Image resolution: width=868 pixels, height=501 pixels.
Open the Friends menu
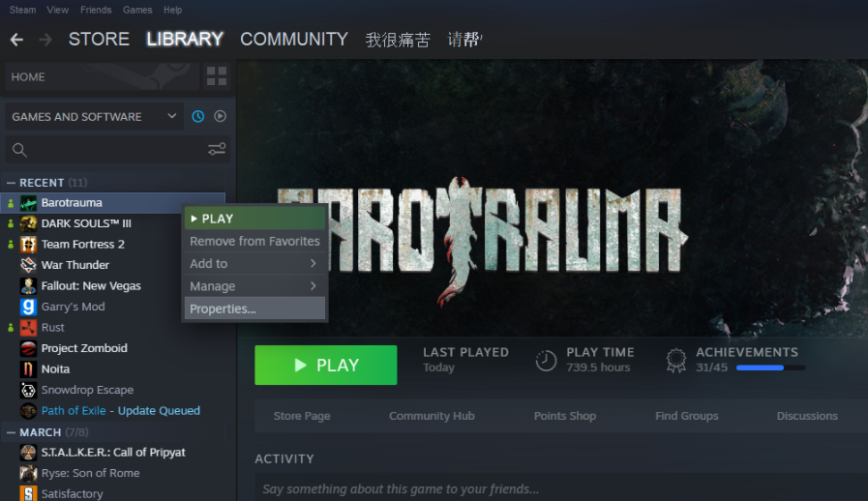tap(96, 10)
